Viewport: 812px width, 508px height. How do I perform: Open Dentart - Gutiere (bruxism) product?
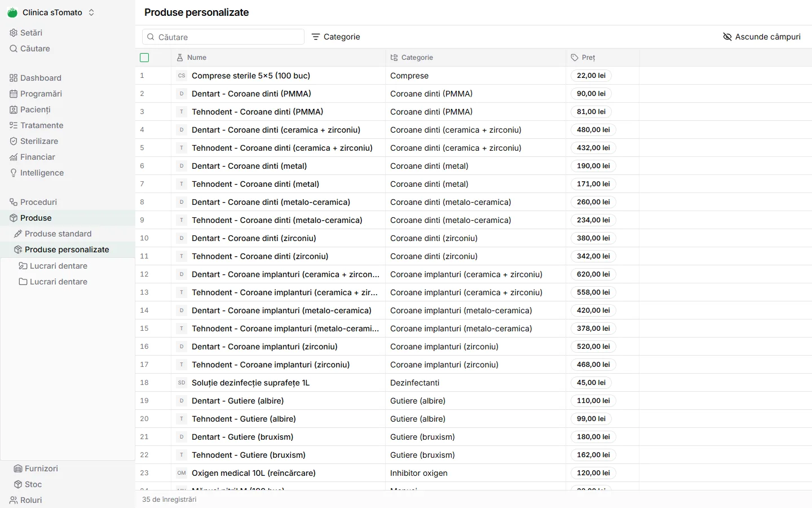242,437
